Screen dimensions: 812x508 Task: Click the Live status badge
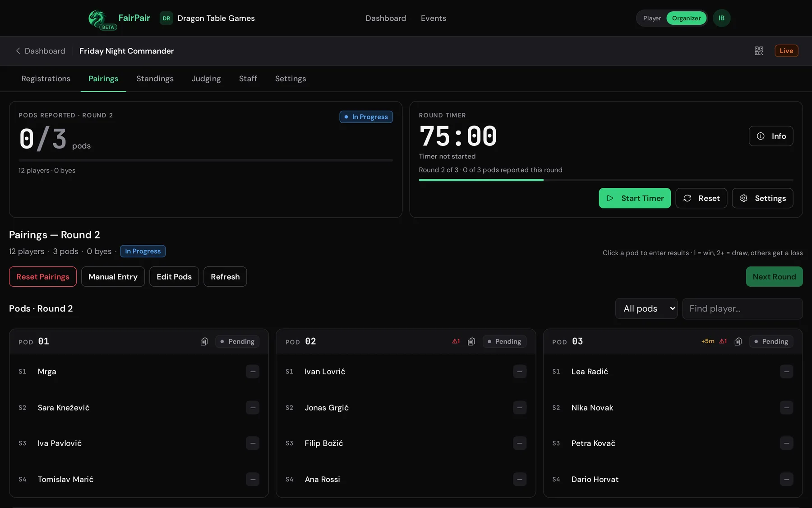point(786,51)
